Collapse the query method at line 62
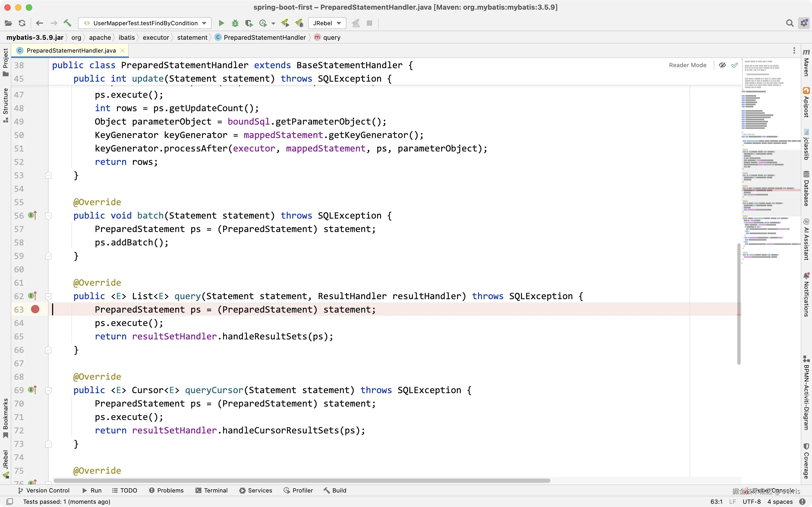 (x=48, y=296)
